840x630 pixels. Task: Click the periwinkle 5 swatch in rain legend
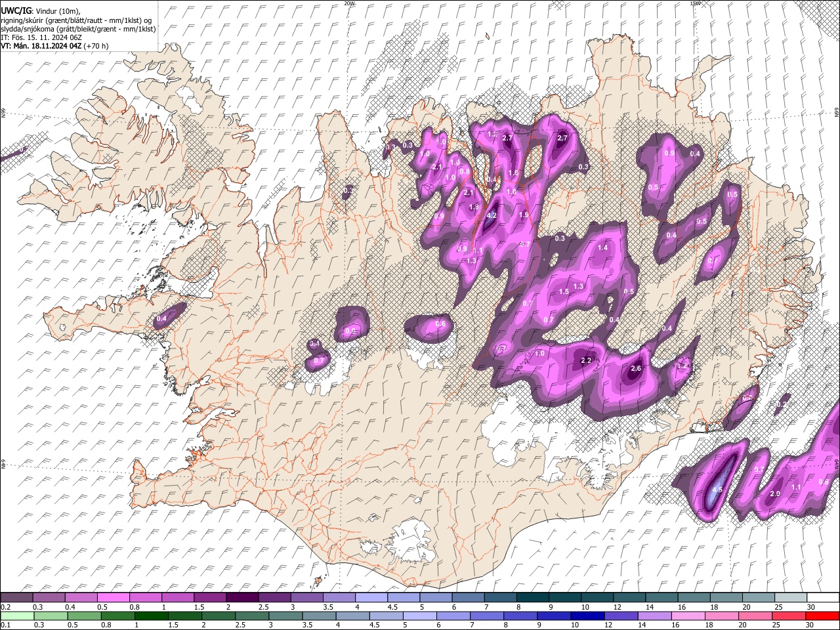pos(419,616)
